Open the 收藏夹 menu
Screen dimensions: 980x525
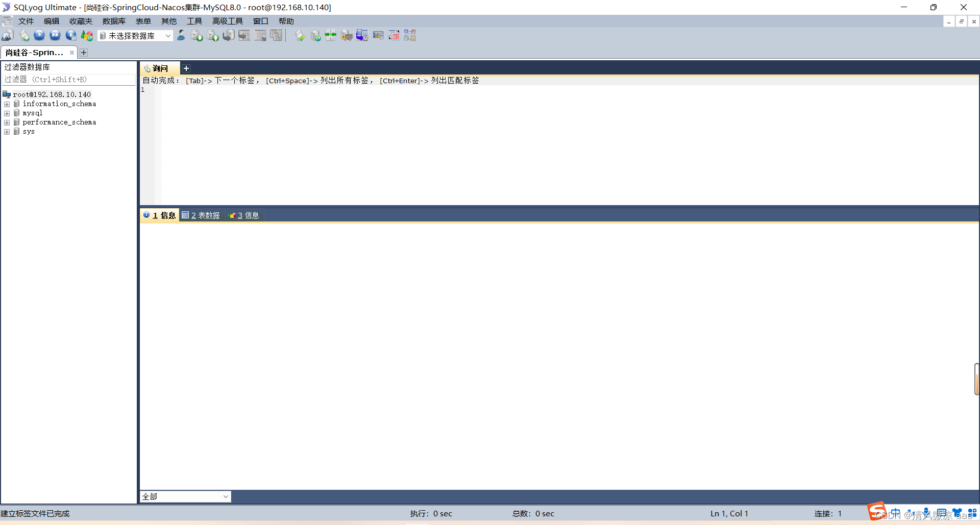(81, 21)
